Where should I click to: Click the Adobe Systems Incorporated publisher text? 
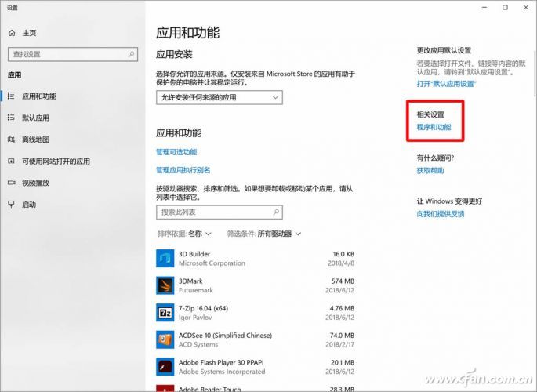[222, 372]
